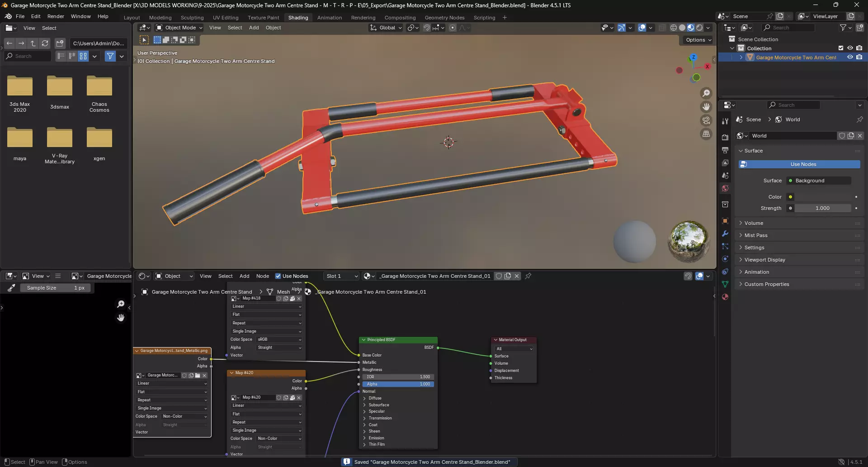The height and width of the screenshot is (467, 868).
Task: Toggle viewport overlays display
Action: click(x=642, y=28)
